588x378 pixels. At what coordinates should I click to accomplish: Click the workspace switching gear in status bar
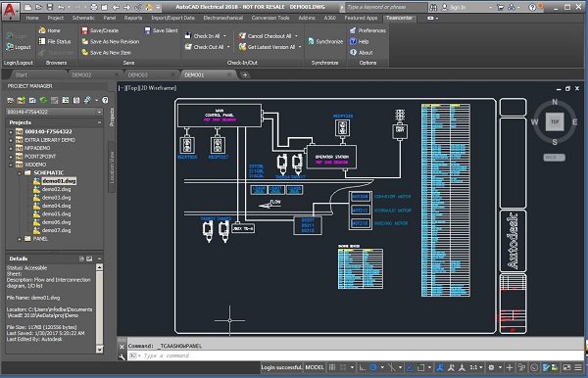pyautogui.click(x=491, y=367)
